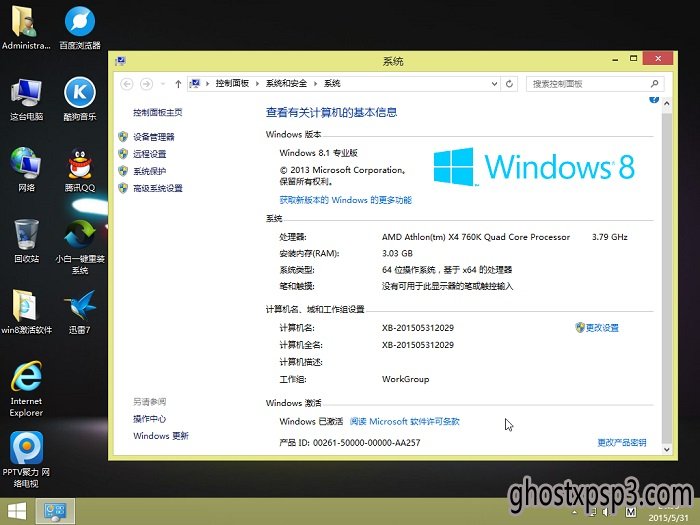The image size is (700, 525).
Task: Click the Windows Start button
Action: 17,512
